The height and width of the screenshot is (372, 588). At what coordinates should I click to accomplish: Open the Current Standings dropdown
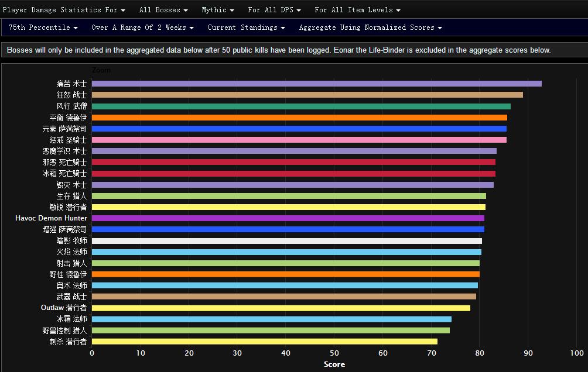click(246, 27)
